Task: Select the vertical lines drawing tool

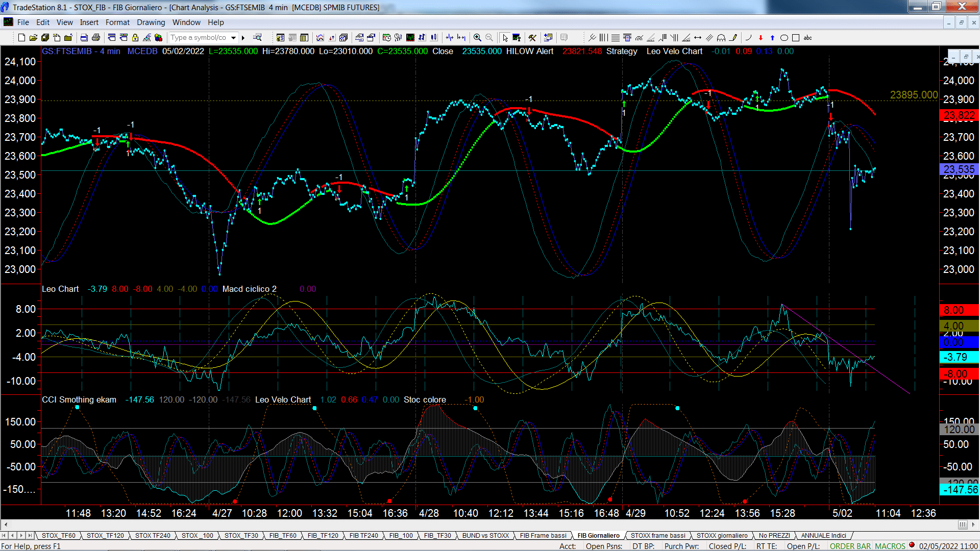Action: coord(604,37)
